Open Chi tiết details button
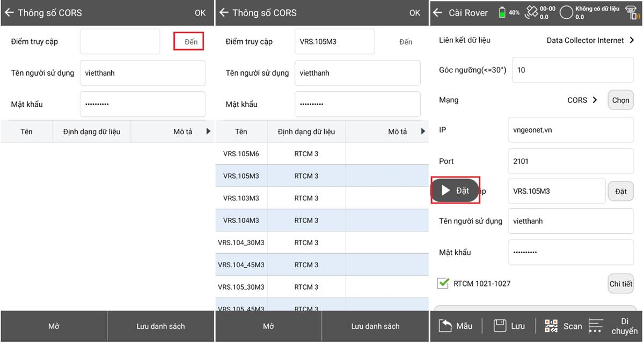Image resolution: width=644 pixels, height=346 pixels. [620, 284]
